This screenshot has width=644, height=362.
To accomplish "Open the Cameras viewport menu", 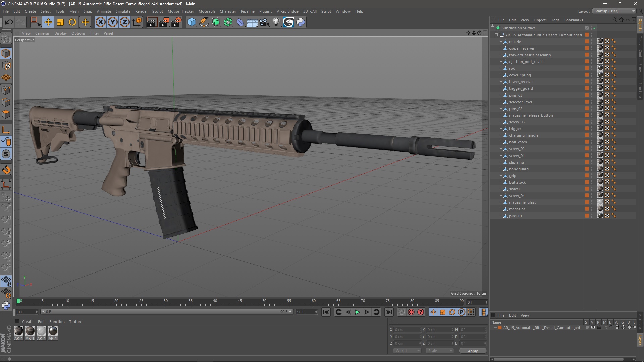I will tap(42, 33).
